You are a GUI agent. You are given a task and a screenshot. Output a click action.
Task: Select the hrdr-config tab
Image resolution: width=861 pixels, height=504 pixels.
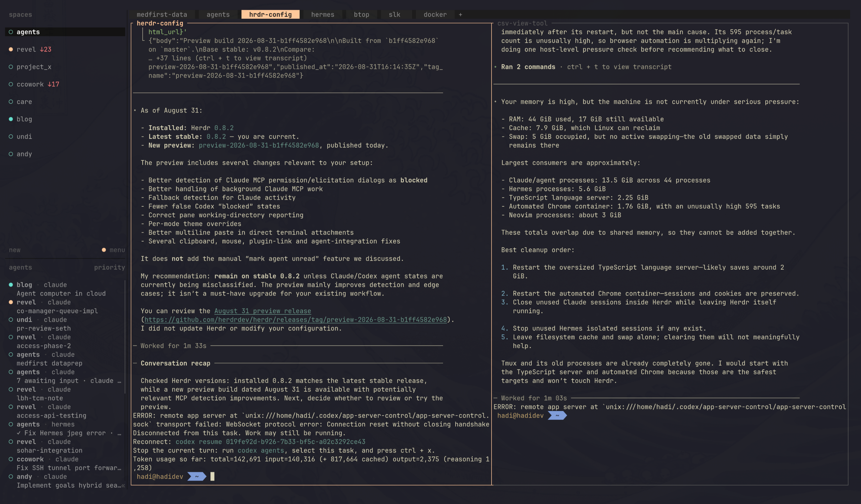(x=270, y=14)
